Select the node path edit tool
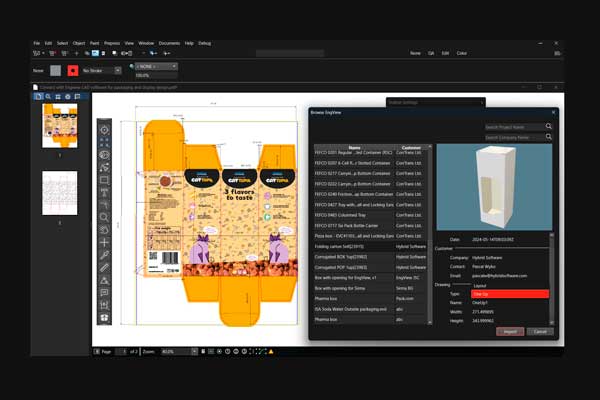This screenshot has width=600, height=400. [x=104, y=168]
